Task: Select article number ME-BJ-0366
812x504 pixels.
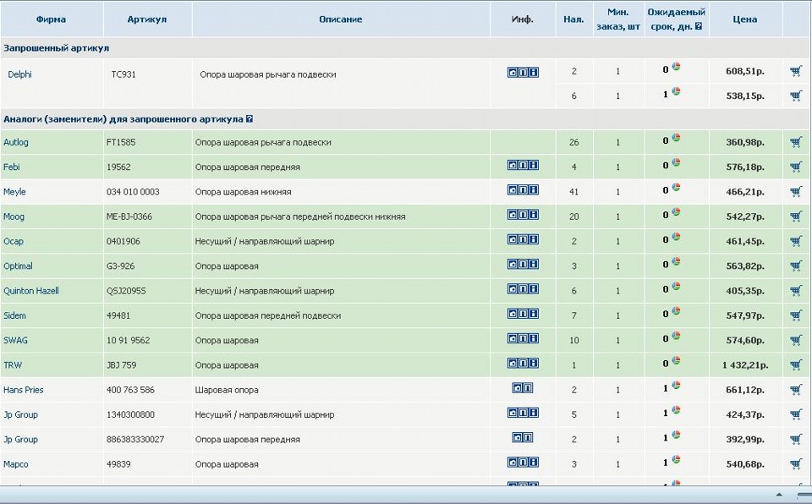Action: click(129, 216)
